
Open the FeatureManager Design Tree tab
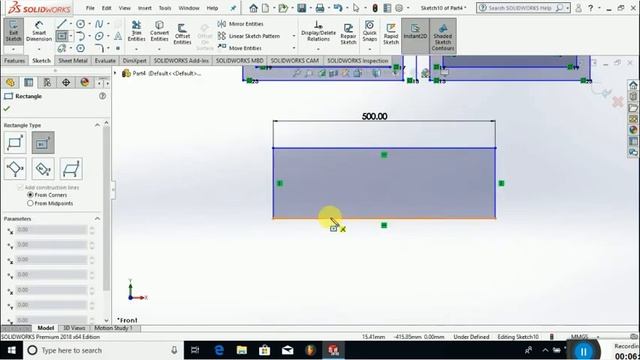click(10, 82)
